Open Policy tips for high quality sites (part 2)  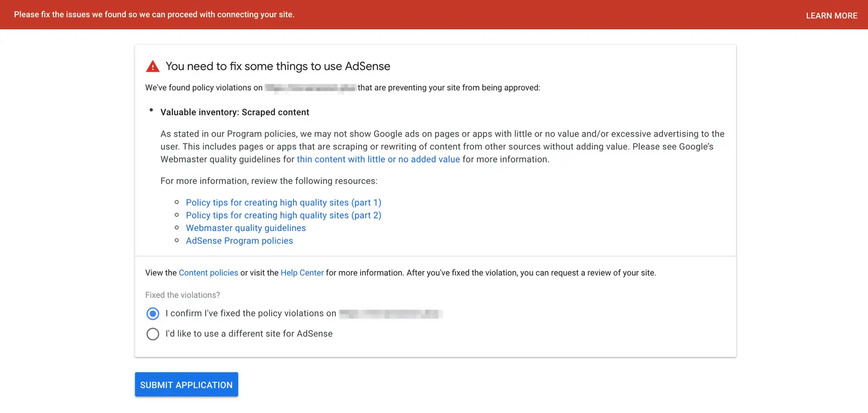284,215
